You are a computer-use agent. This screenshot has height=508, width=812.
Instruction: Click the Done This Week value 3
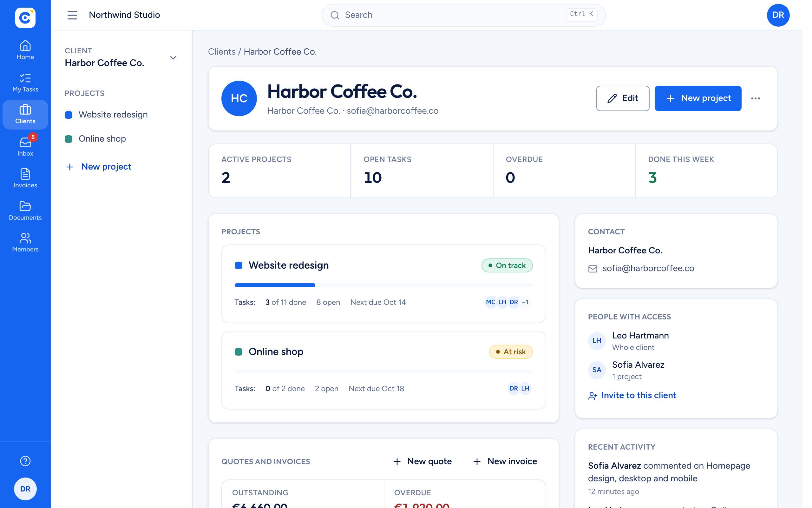tap(652, 178)
